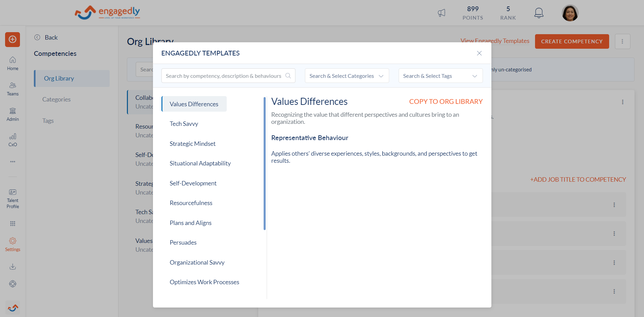Select Persuades template

183,243
